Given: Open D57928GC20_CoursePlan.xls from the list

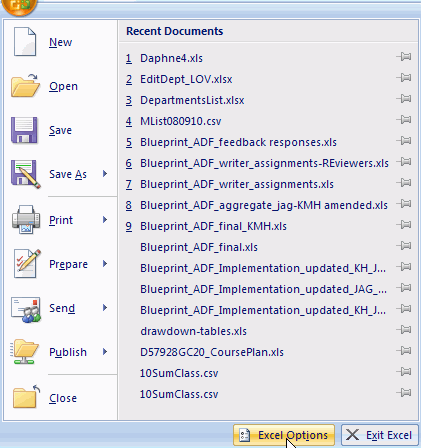Looking at the screenshot, I should [x=212, y=352].
